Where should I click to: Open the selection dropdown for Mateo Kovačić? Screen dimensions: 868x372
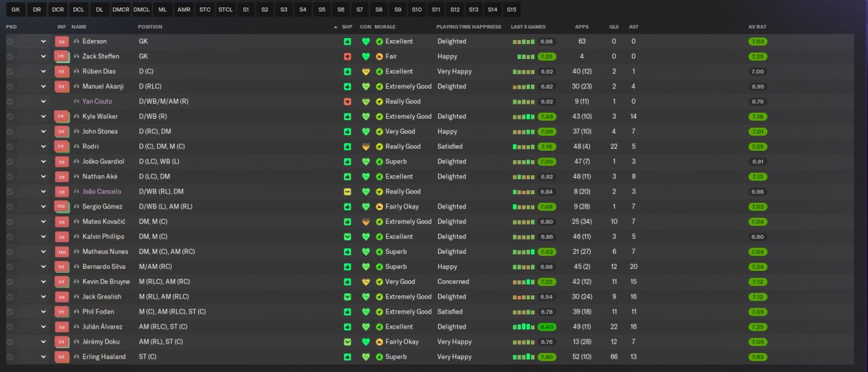[43, 222]
